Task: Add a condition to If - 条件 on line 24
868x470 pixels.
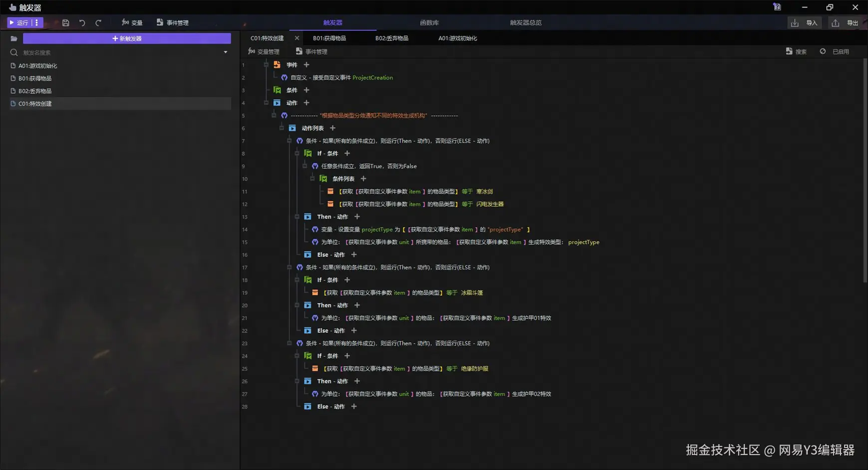Action: click(347, 356)
